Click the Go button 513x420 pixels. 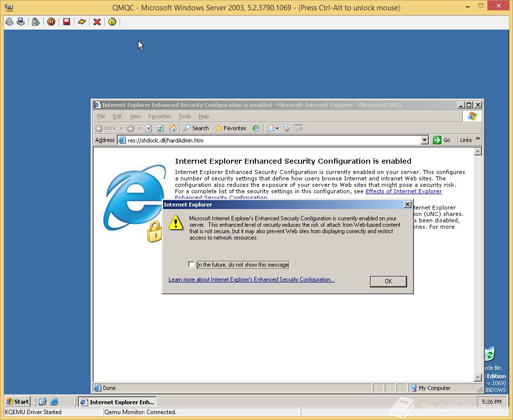coord(442,140)
